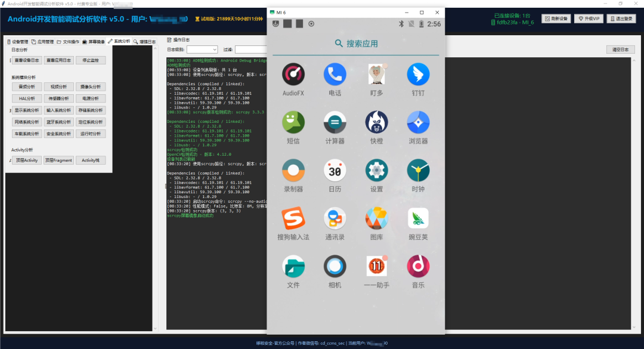Click the 车载系统分析 button
This screenshot has width=644, height=349.
click(27, 134)
